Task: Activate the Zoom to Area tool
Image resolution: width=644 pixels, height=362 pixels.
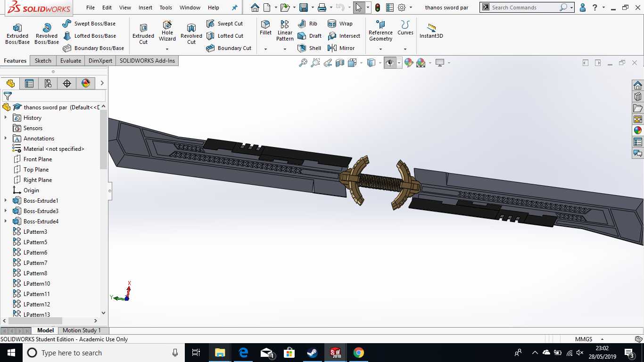Action: pos(315,63)
